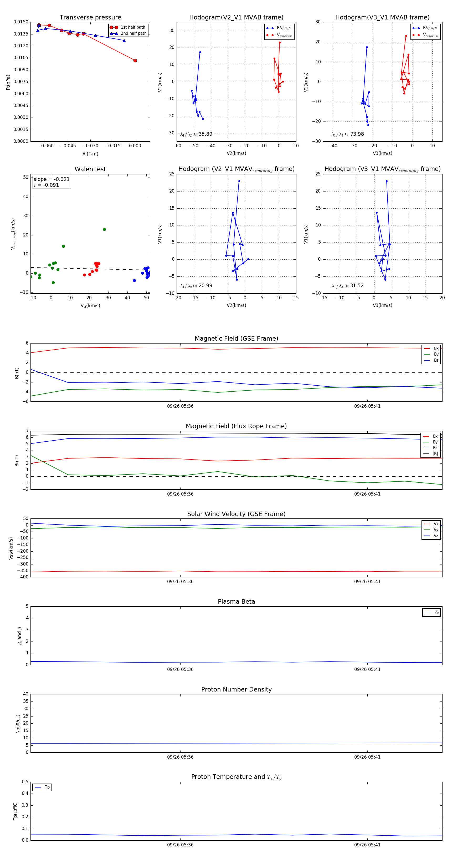Click the "−400" tick on the Vsw axis
Viewport: 473px width, 868px height.
pos(22,577)
